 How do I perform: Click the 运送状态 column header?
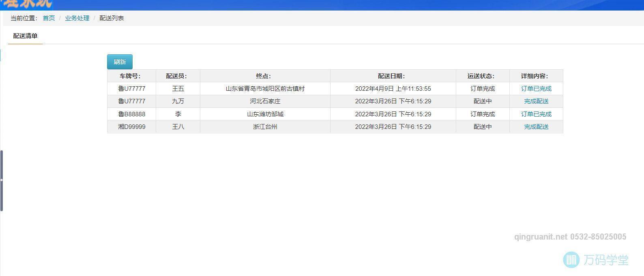click(483, 76)
